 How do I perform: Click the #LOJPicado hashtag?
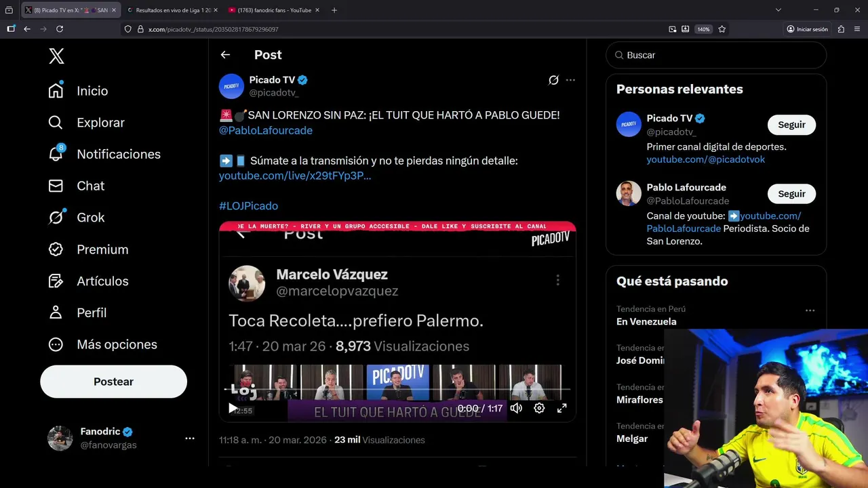click(248, 205)
